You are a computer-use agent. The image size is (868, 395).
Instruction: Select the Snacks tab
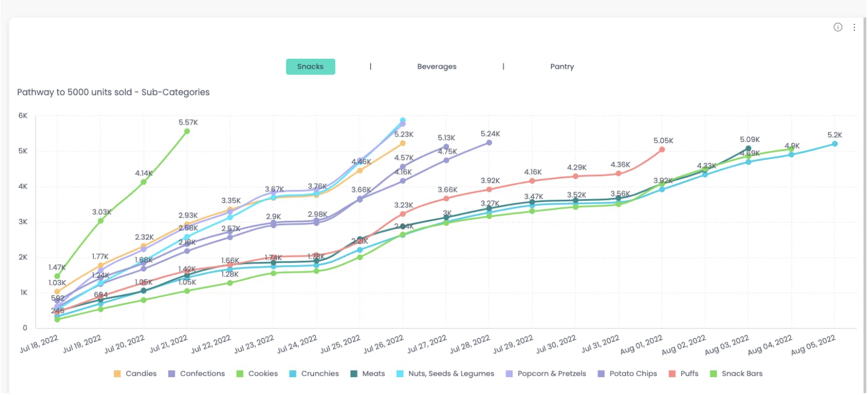310,66
